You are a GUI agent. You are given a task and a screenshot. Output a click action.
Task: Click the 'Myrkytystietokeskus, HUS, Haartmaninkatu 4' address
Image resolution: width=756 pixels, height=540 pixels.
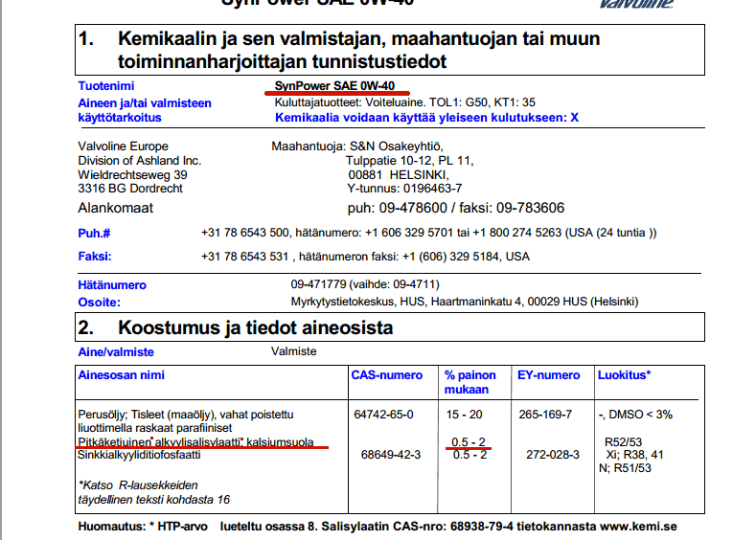465,302
